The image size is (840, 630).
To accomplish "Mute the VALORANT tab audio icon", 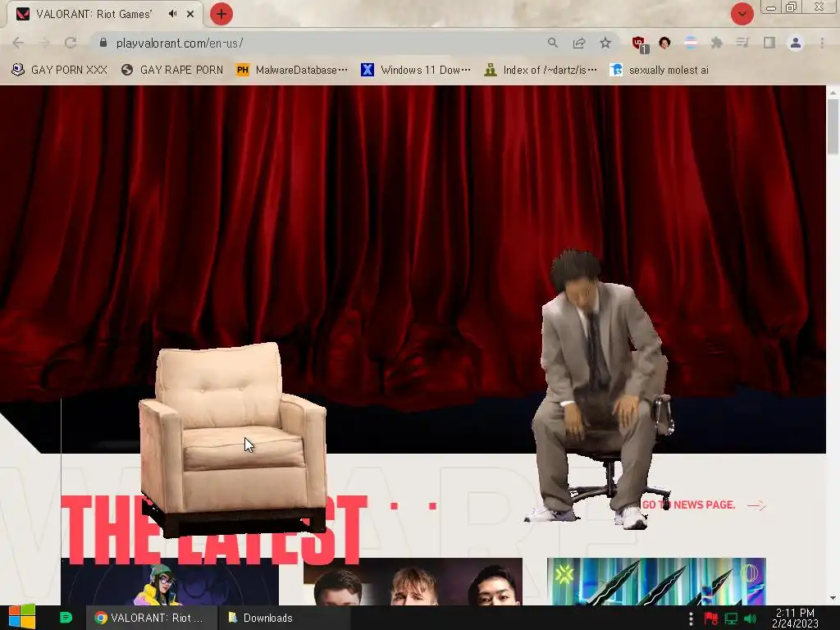I will click(172, 14).
